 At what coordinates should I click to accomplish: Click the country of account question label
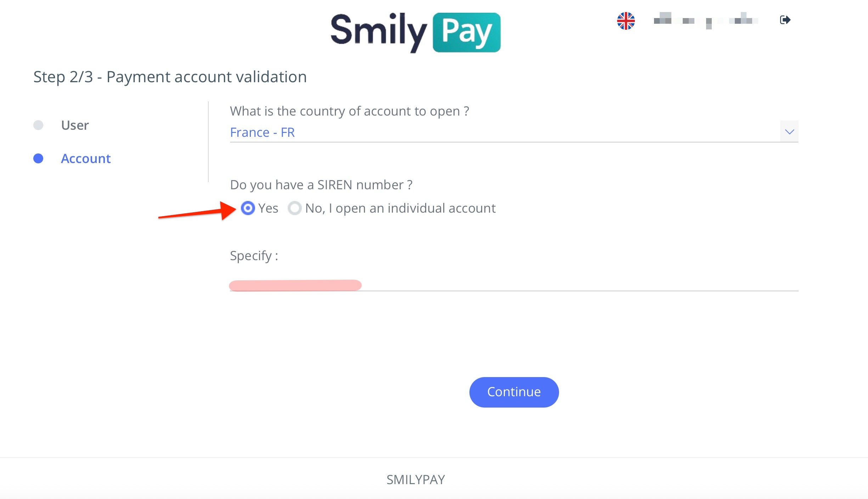[x=349, y=111]
